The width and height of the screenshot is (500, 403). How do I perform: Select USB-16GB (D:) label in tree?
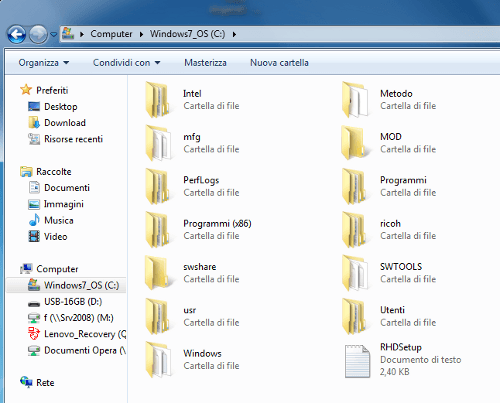click(73, 302)
